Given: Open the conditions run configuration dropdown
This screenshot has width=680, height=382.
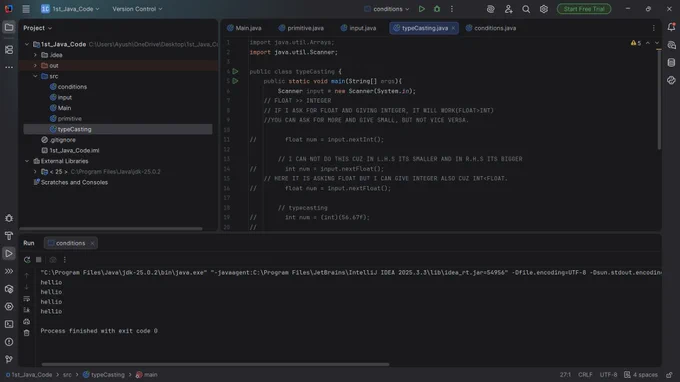Looking at the screenshot, I should [x=387, y=9].
